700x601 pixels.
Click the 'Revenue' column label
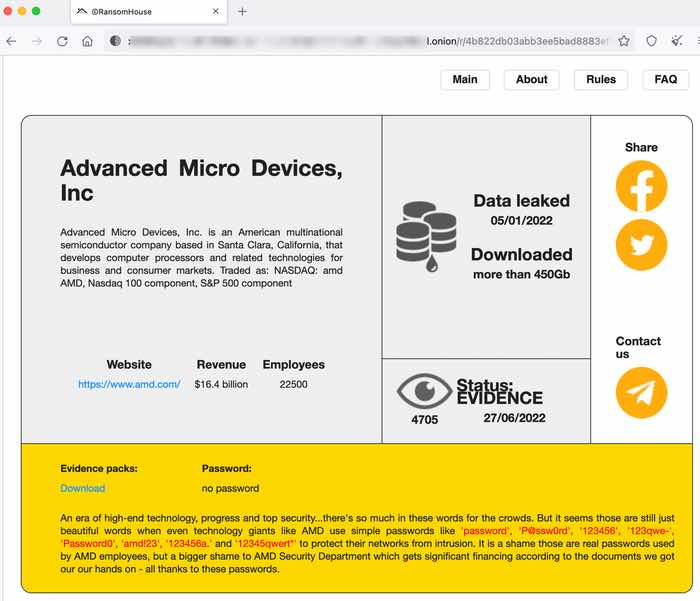point(221,364)
